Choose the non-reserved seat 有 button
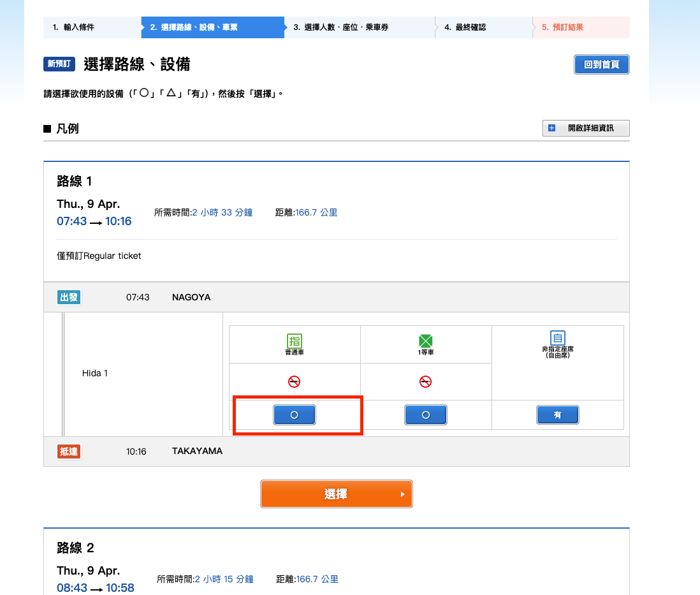The image size is (700, 595). [558, 415]
